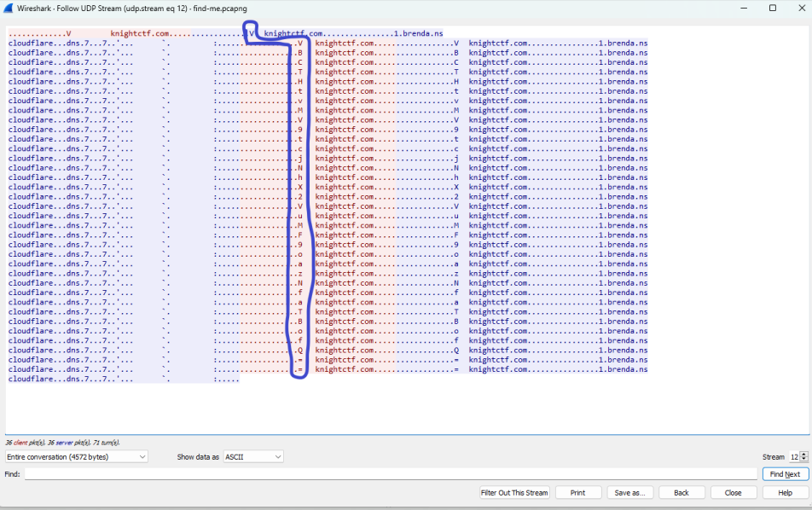Click the '36 client pkt(s)' summary text
Viewport: 812px width, 510px height.
(26, 443)
